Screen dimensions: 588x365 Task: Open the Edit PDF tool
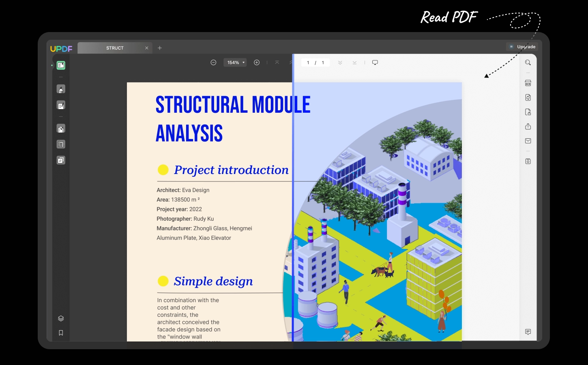pos(61,105)
